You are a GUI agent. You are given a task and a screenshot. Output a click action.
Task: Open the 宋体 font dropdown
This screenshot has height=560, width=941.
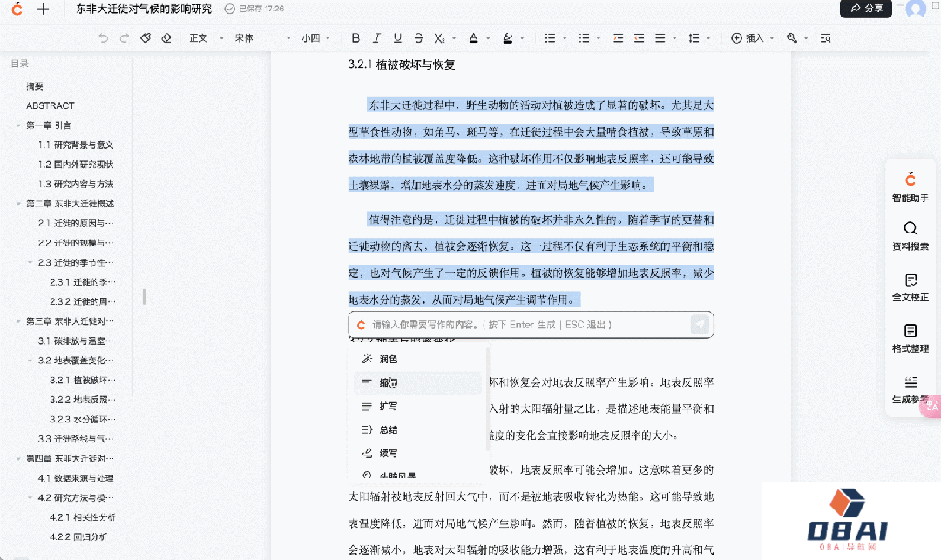click(x=261, y=38)
